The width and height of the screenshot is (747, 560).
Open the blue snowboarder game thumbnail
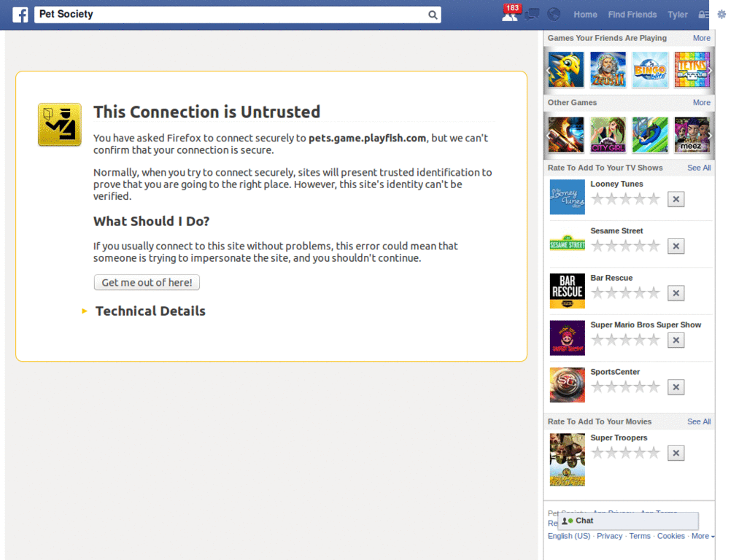click(x=650, y=135)
